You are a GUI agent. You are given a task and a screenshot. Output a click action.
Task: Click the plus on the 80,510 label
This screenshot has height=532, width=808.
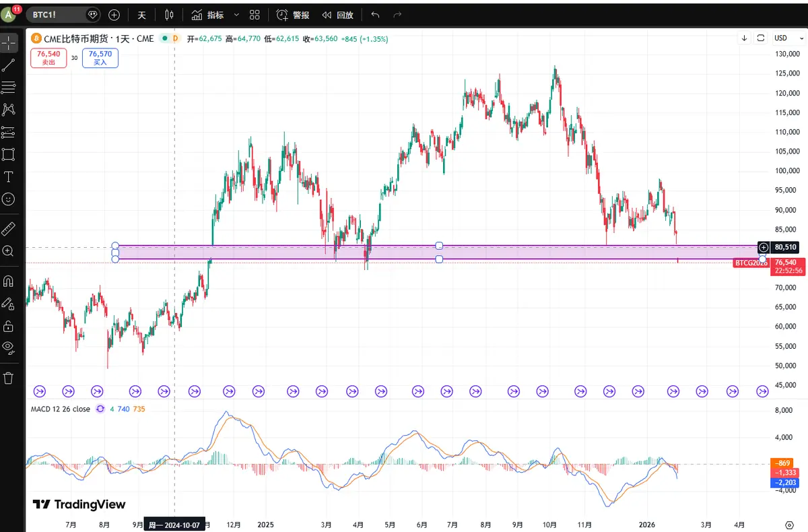[764, 247]
